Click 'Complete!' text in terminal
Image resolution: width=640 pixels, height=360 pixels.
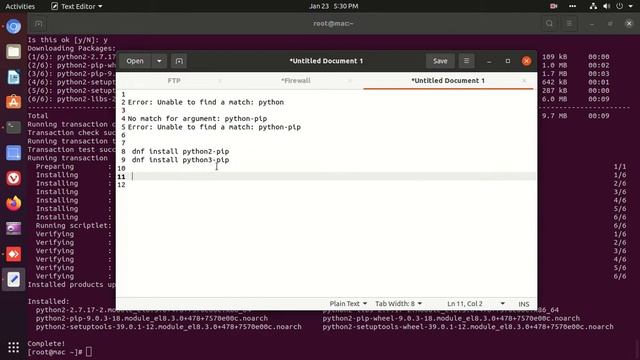[46, 344]
